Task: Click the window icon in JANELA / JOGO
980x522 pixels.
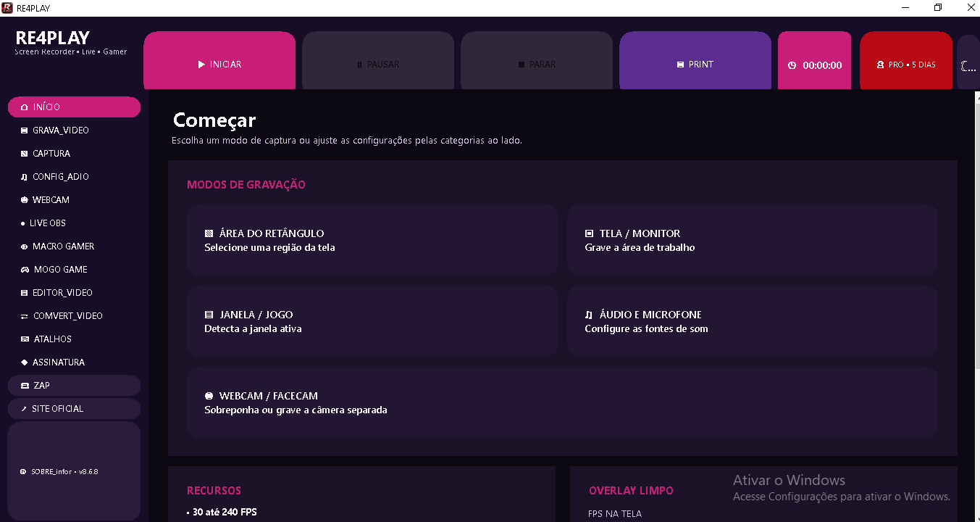Action: (x=209, y=315)
